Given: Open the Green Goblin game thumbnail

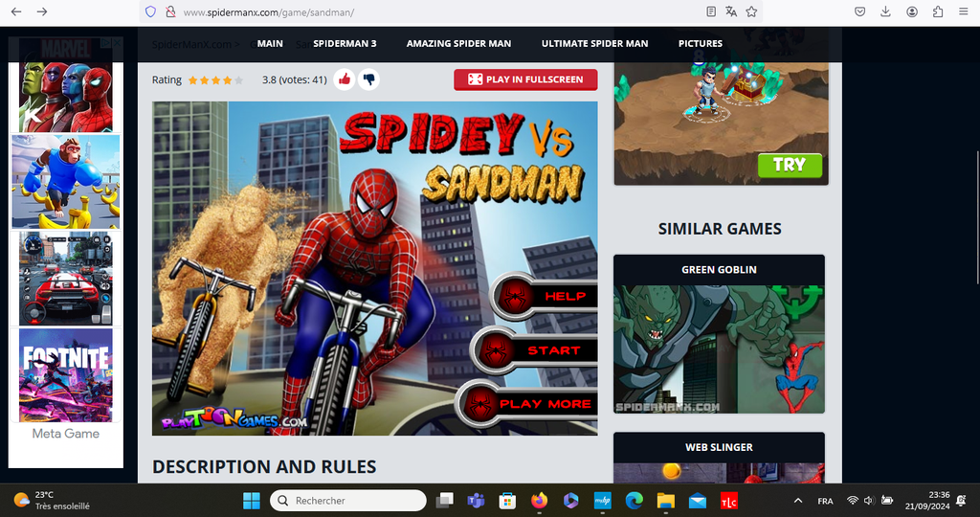Looking at the screenshot, I should coord(719,348).
